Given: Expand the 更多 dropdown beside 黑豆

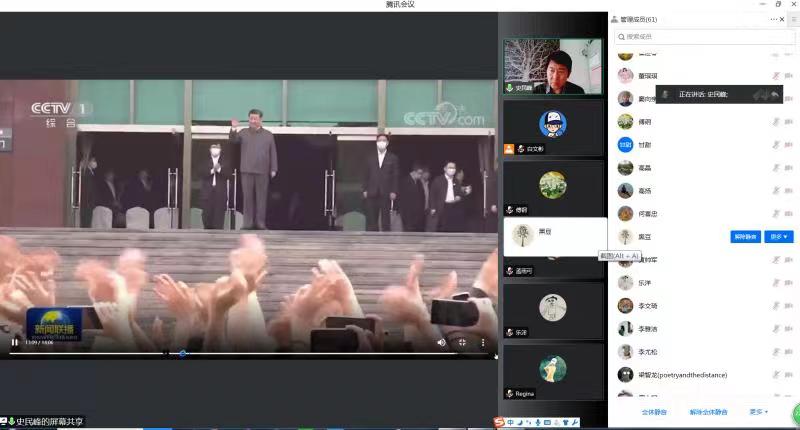Looking at the screenshot, I should point(780,237).
